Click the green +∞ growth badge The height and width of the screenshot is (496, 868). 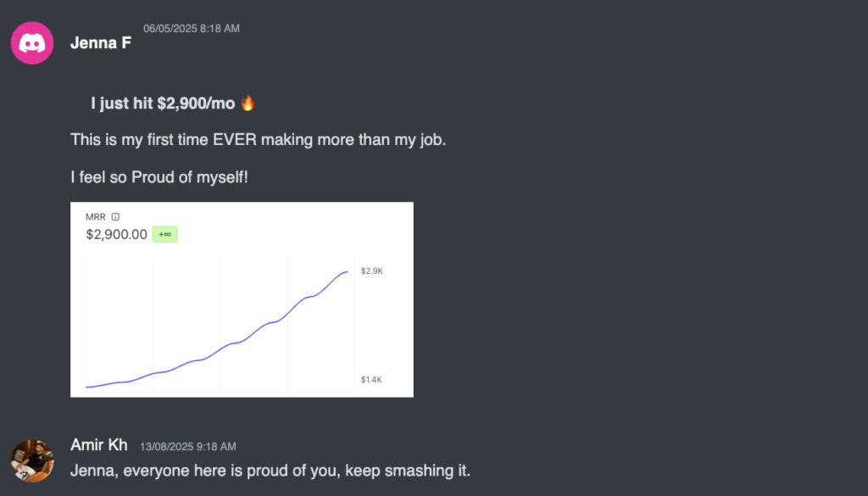pyautogui.click(x=164, y=234)
